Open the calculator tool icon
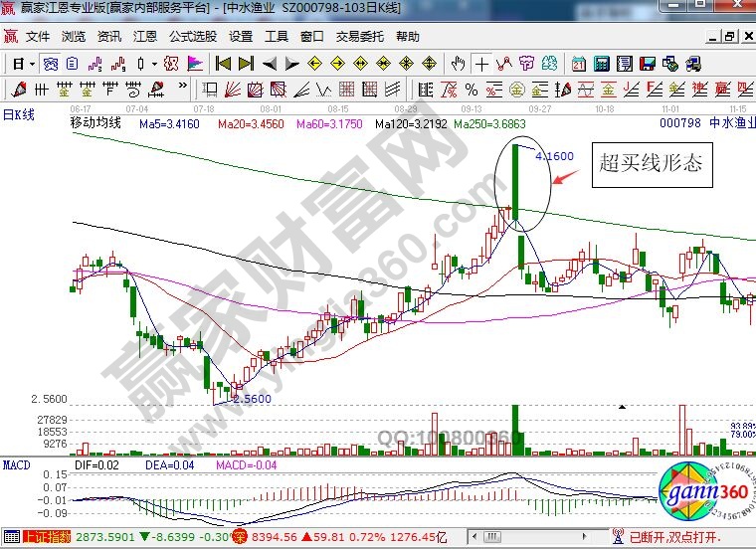This screenshot has width=756, height=549. [x=601, y=64]
